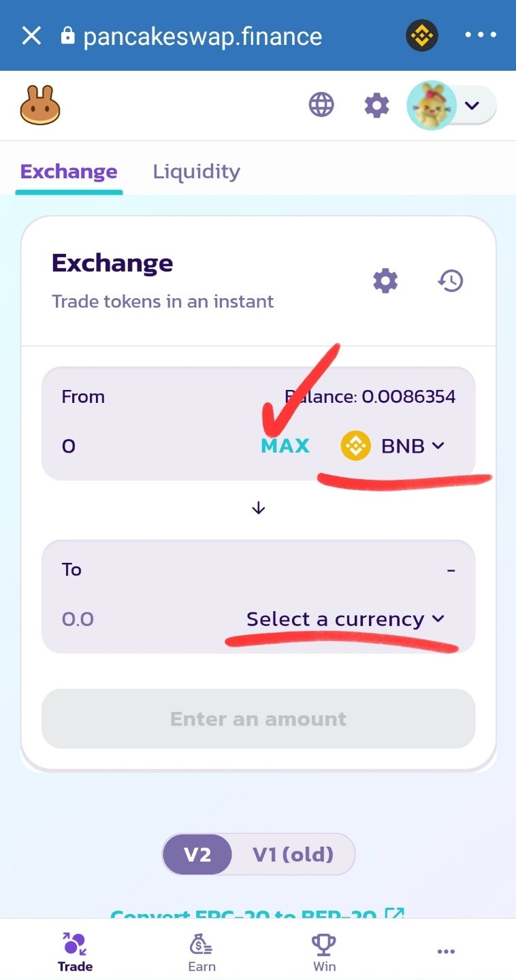Viewport: 516px width, 980px height.
Task: Open the Exchange card settings gear
Action: [x=385, y=280]
